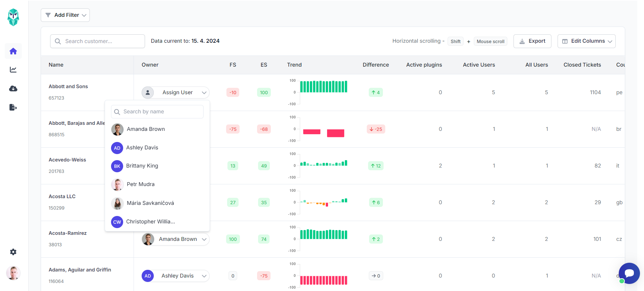Click the -25 difference badge
644x291 pixels.
pyautogui.click(x=376, y=129)
